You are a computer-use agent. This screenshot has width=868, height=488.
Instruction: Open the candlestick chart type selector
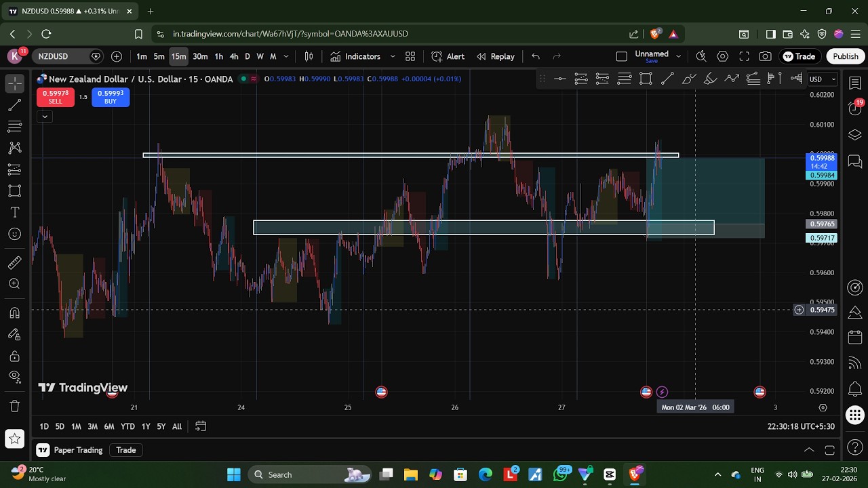point(309,56)
